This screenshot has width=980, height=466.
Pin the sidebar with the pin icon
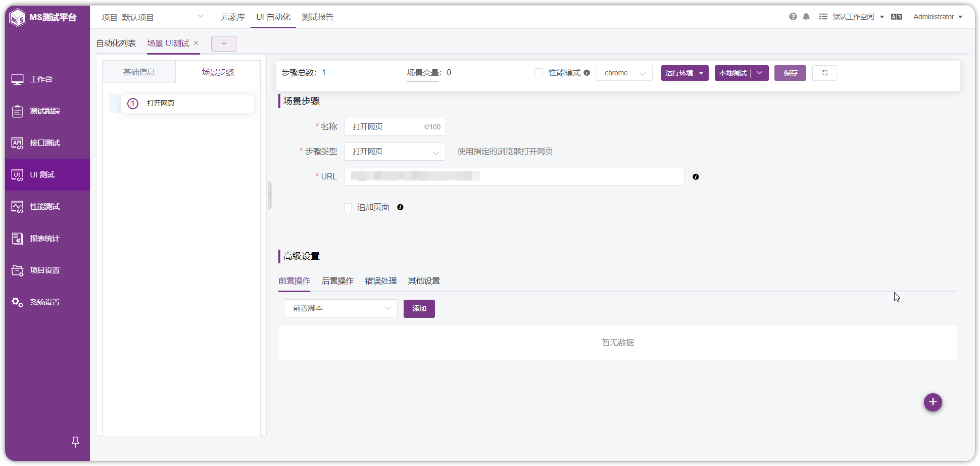click(x=75, y=442)
